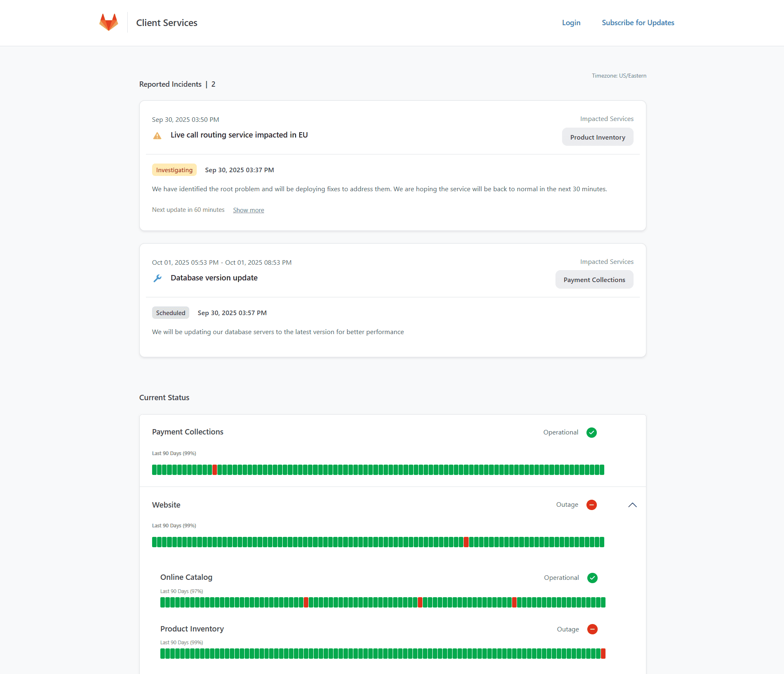Click Online Catalog green checkmark icon
The image size is (784, 674).
pyautogui.click(x=592, y=578)
